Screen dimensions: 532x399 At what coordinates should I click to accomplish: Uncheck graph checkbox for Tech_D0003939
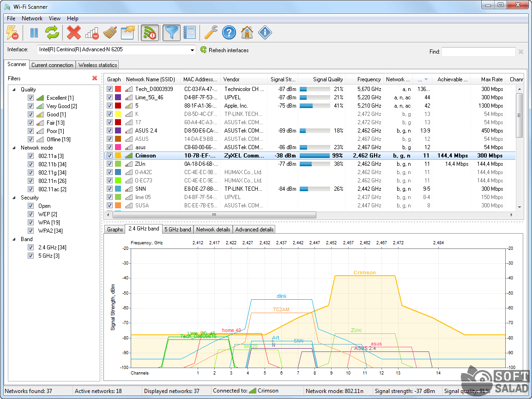[x=109, y=89]
